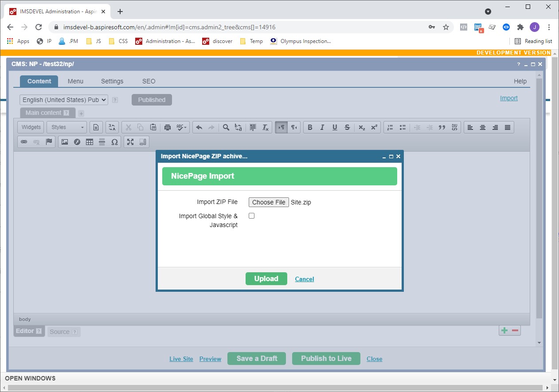Set text direction left-to-right
559x392 pixels.
pyautogui.click(x=281, y=128)
